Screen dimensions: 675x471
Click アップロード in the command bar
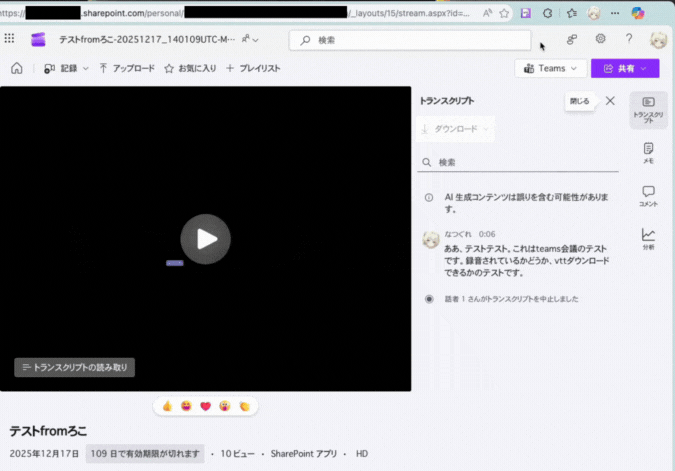click(127, 68)
